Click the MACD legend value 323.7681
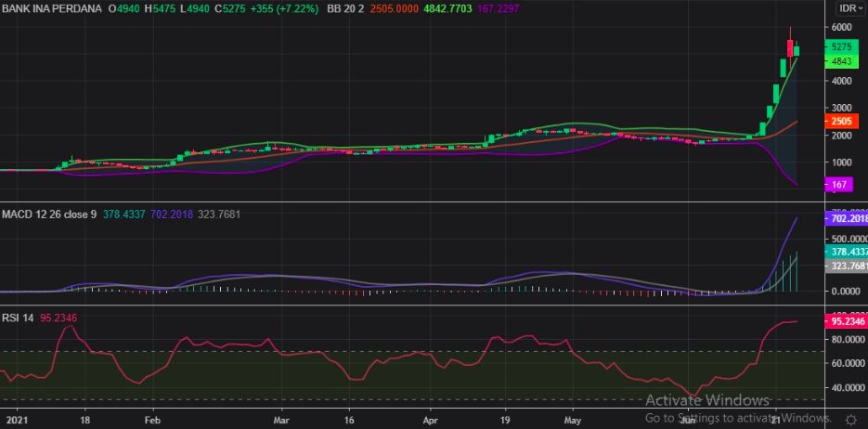This screenshot has height=429, width=868. click(217, 214)
